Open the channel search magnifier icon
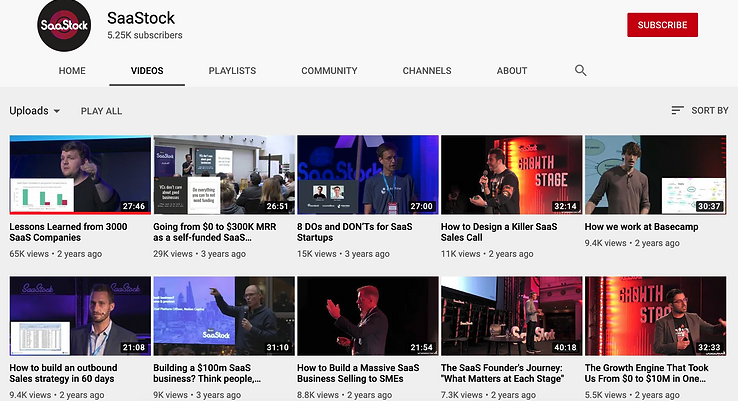 click(580, 71)
